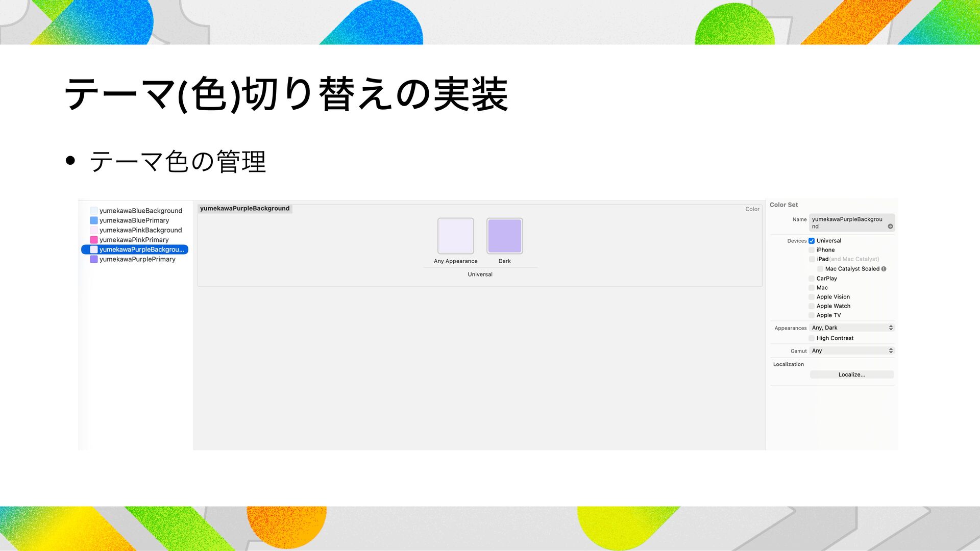Click the yumekawaPinkPrimary pink swatch icon

point(94,240)
